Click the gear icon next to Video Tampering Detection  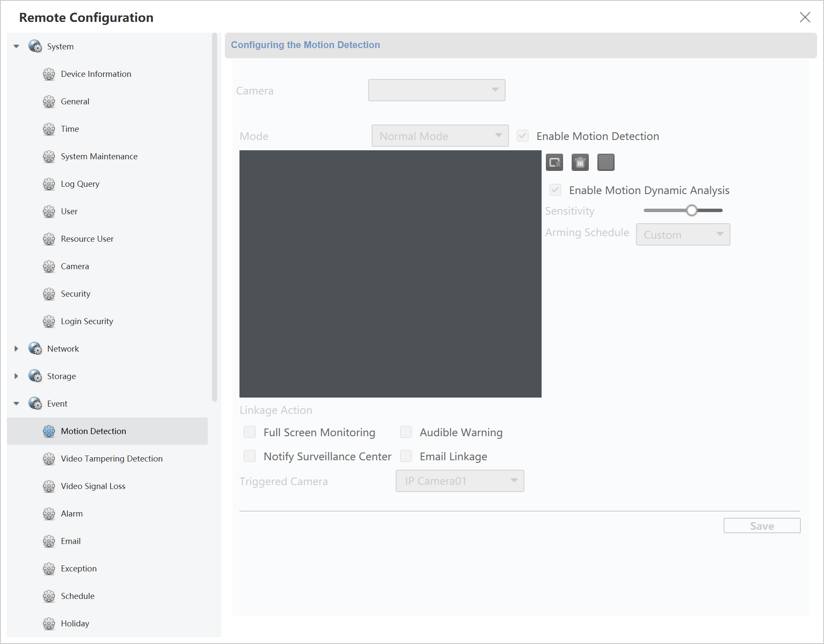[x=49, y=459]
